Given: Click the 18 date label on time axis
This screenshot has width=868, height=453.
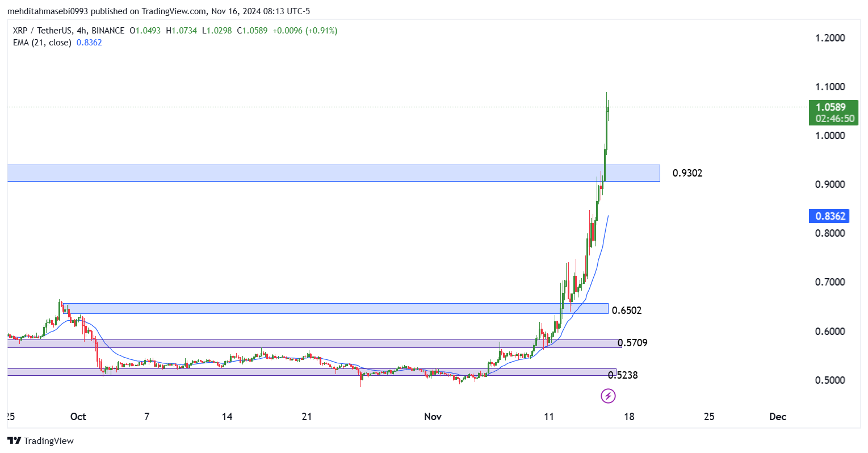Looking at the screenshot, I should point(629,417).
